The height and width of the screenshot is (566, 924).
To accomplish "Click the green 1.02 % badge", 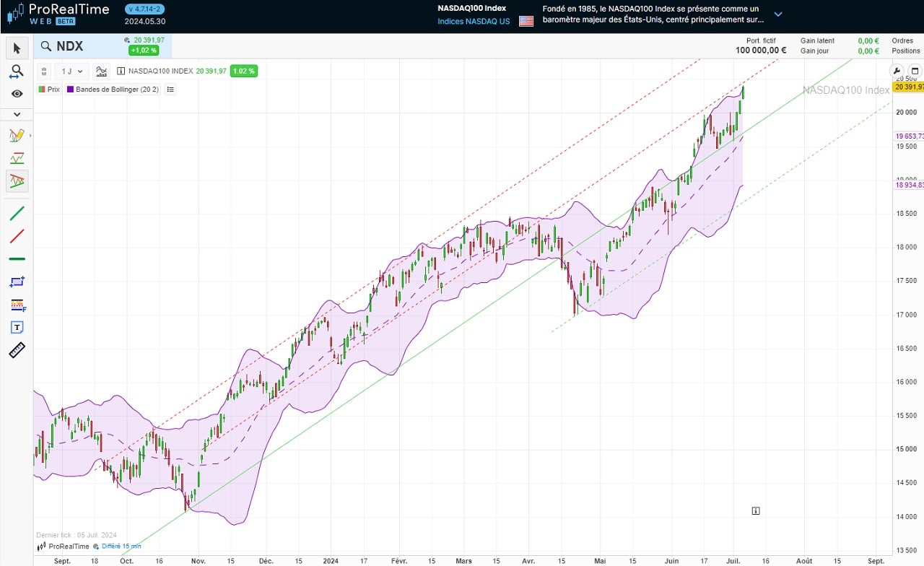I will click(244, 71).
